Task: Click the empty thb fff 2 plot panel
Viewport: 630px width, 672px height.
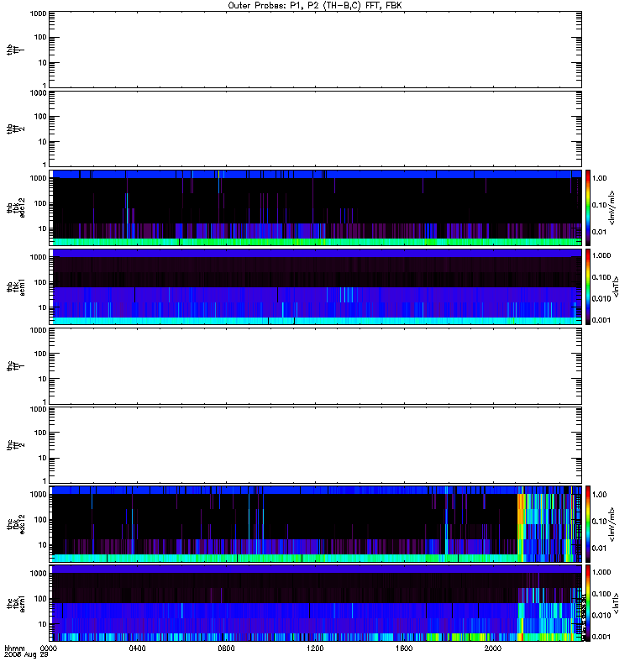Action: pos(316,129)
